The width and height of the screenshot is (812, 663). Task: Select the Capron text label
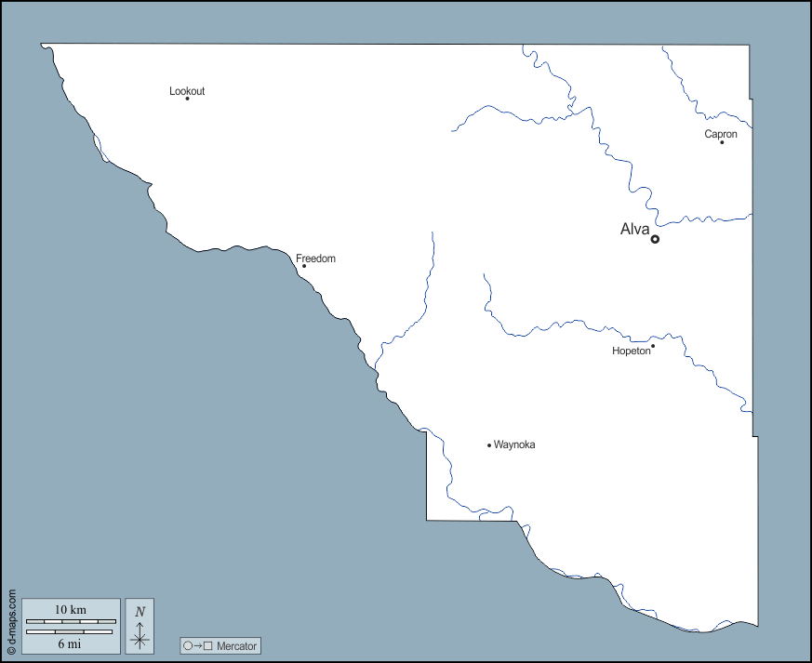click(x=721, y=134)
